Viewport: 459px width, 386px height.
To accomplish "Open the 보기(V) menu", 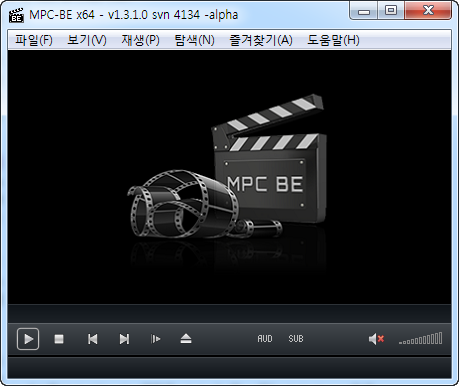I will (87, 40).
